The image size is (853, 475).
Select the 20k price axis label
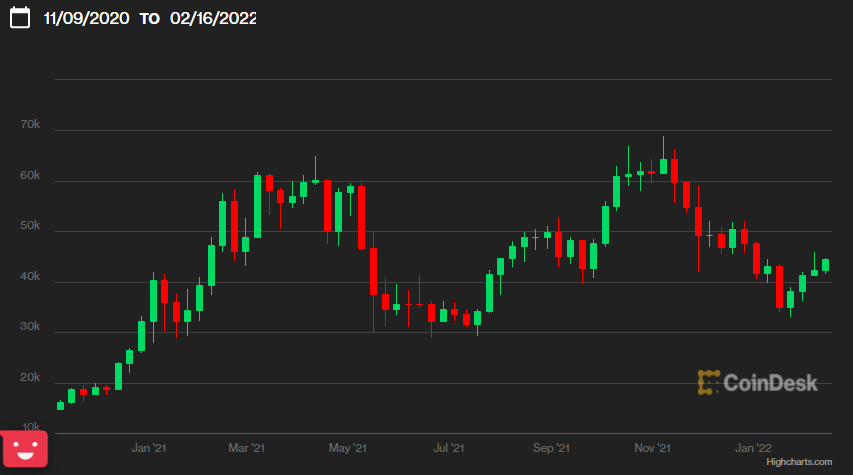coord(30,377)
